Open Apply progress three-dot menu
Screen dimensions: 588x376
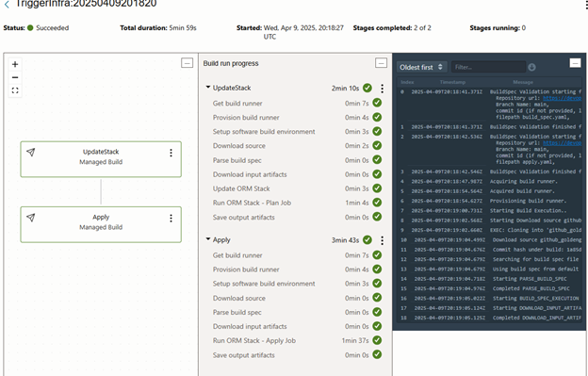pos(383,240)
